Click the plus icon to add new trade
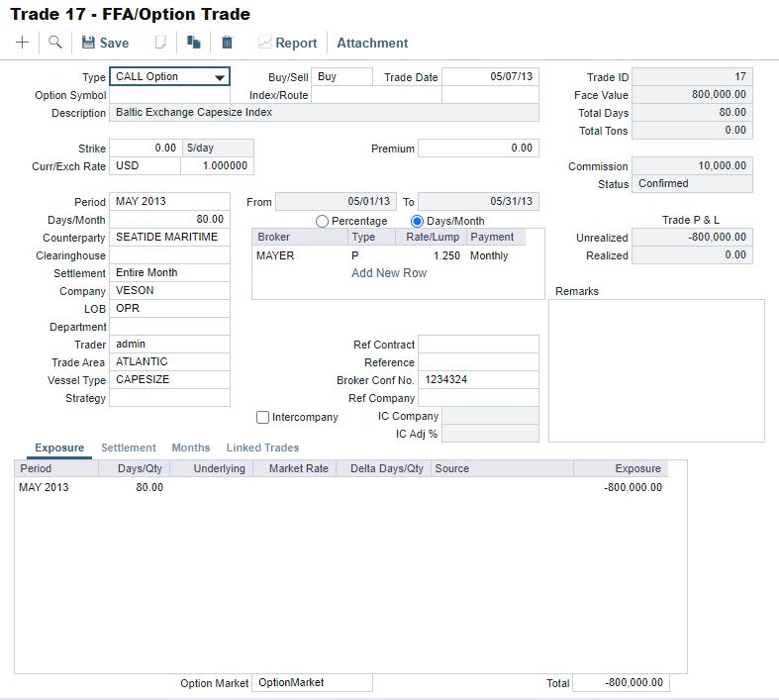779x700 pixels. pyautogui.click(x=22, y=43)
